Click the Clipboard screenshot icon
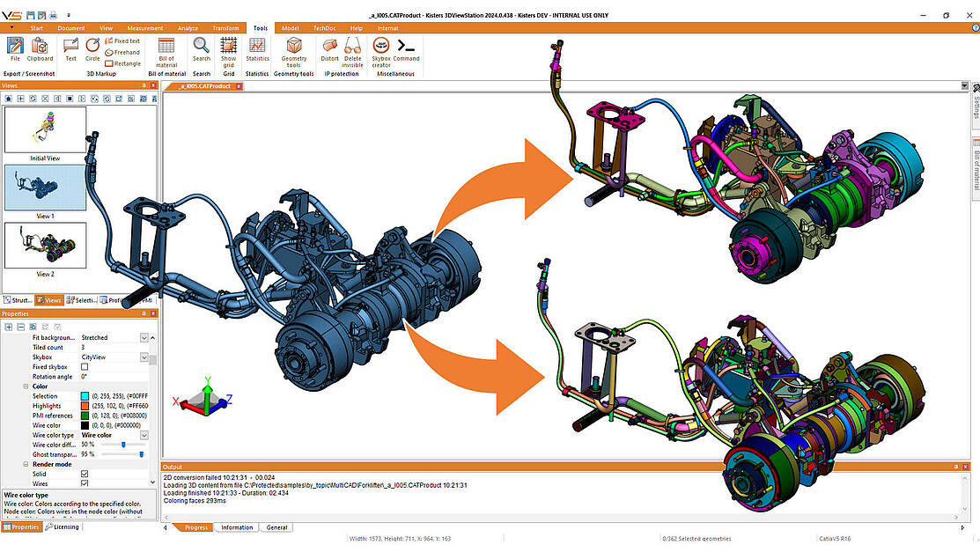Image resolution: width=980 pixels, height=552 pixels. click(40, 48)
